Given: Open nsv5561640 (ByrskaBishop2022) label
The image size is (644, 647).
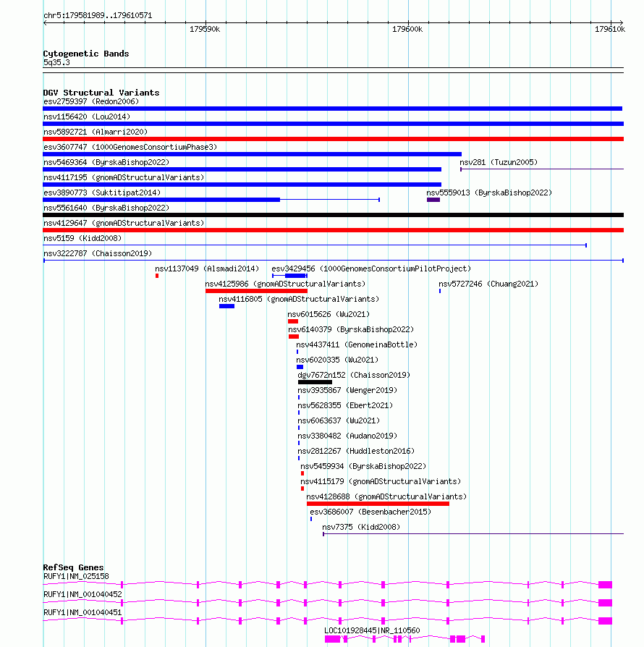Looking at the screenshot, I should (x=106, y=208).
